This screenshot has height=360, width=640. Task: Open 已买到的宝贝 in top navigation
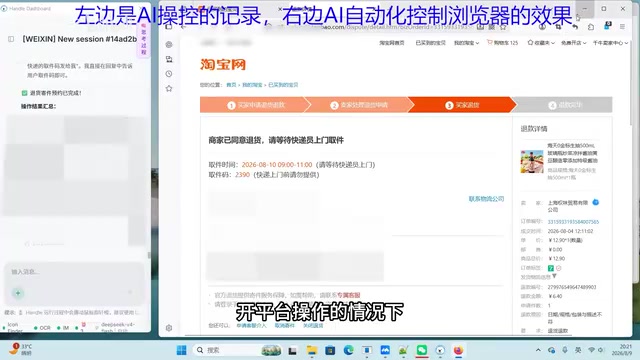430,43
